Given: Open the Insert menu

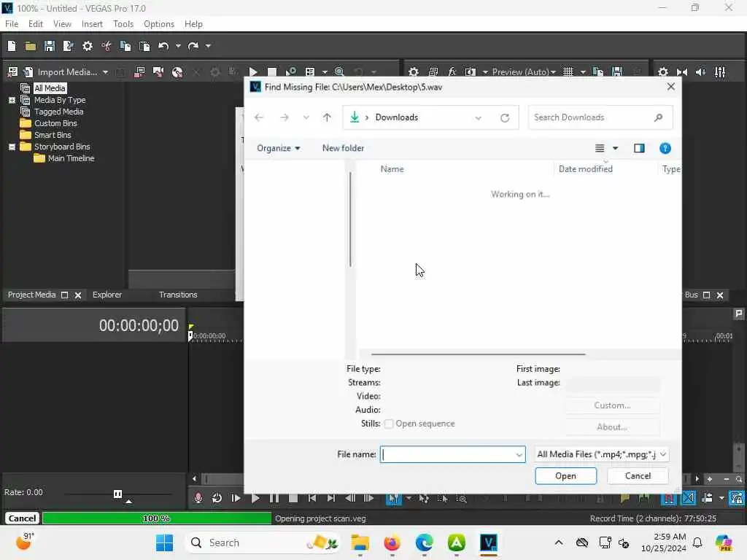Looking at the screenshot, I should 92,24.
